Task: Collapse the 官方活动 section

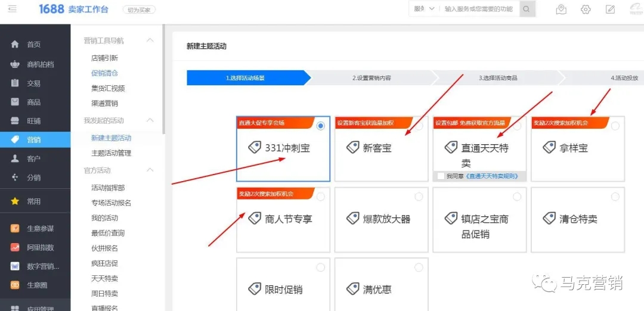Action: [150, 170]
